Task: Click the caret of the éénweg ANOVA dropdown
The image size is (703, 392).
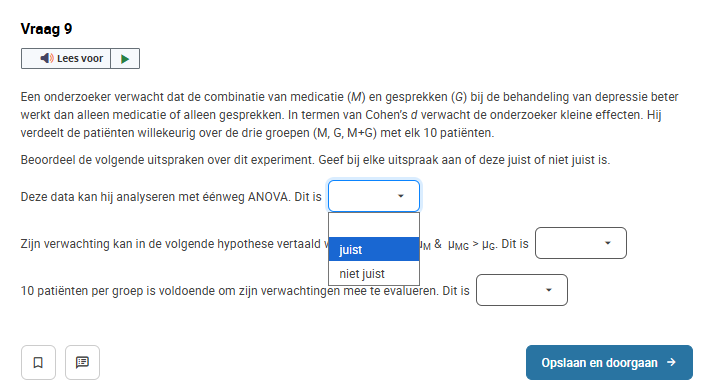Action: click(401, 196)
